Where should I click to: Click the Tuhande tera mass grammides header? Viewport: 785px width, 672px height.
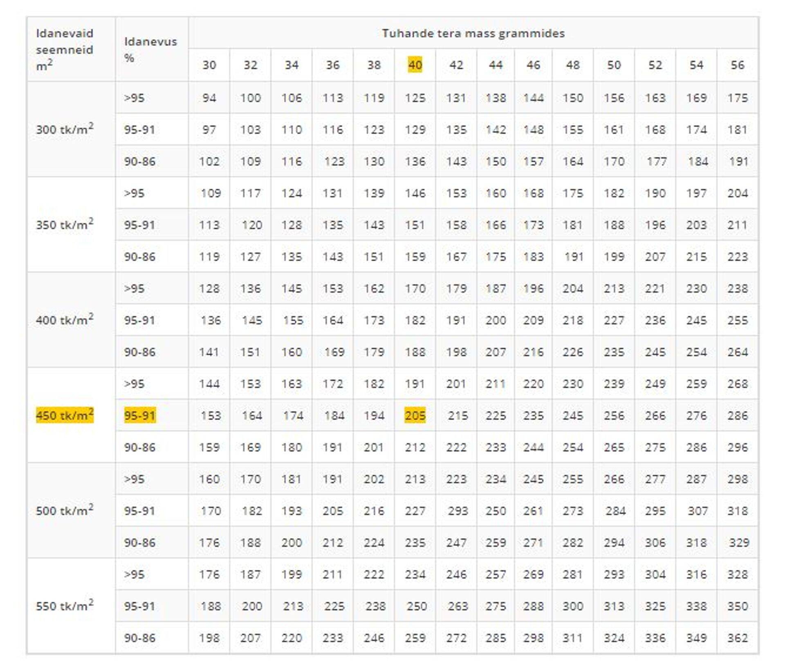(473, 33)
